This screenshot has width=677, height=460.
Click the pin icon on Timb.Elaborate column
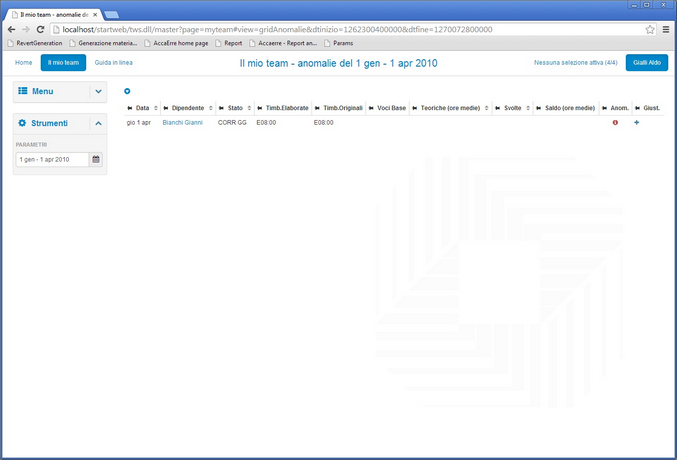coord(259,108)
